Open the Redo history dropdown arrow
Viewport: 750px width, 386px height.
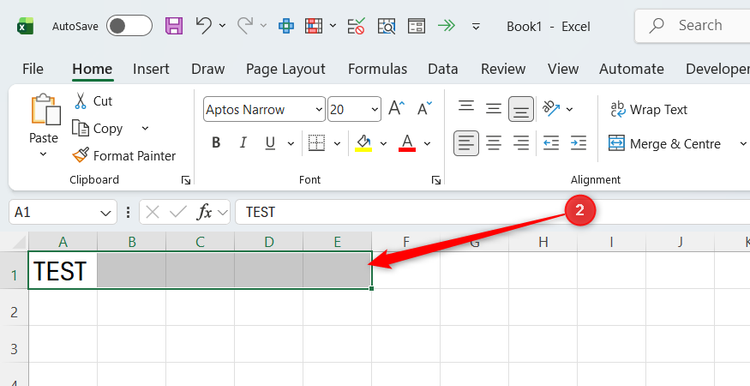[263, 26]
